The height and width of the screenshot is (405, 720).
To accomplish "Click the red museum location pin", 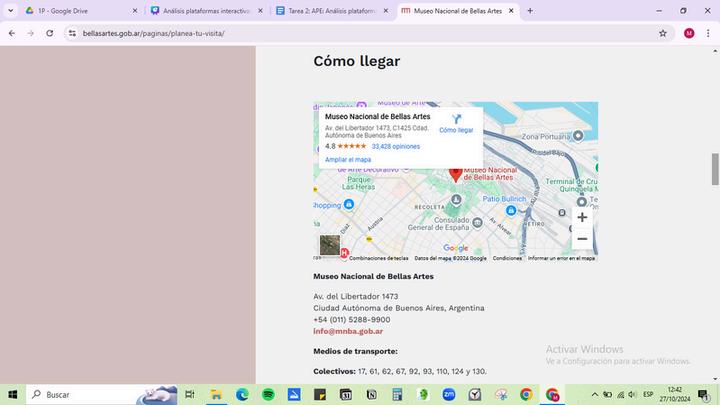I will (x=455, y=174).
